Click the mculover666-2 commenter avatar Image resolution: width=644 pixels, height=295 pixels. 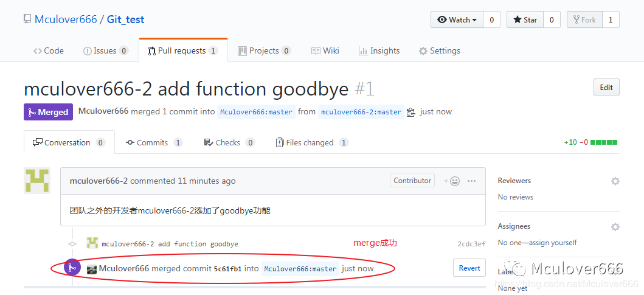[37, 181]
